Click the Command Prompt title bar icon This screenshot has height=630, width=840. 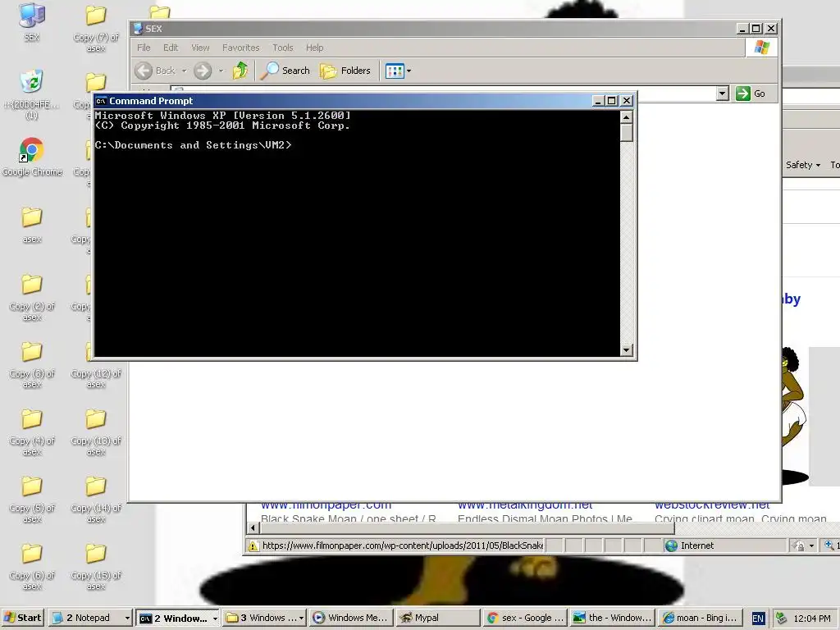(x=100, y=101)
